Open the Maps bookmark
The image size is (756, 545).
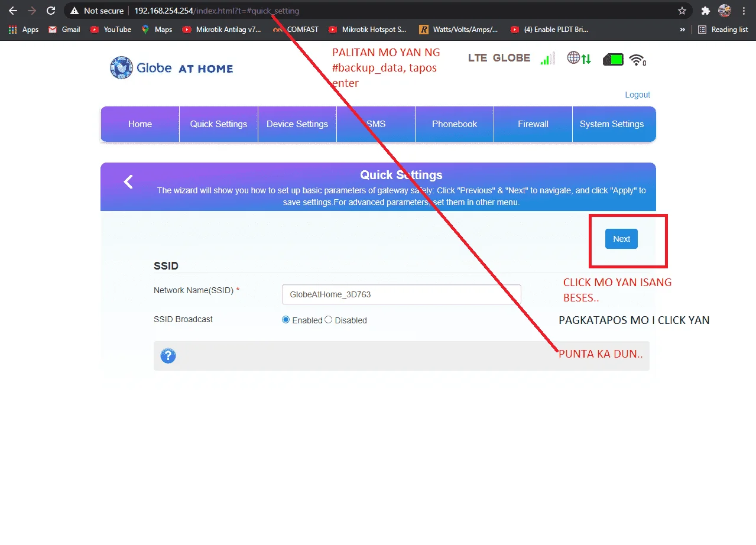click(x=157, y=30)
